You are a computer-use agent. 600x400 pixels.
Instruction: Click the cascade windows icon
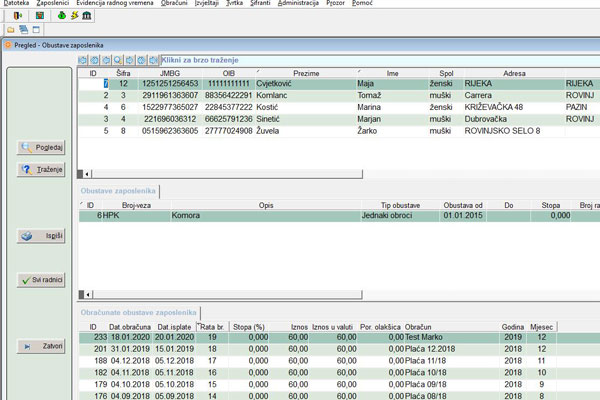click(x=23, y=31)
